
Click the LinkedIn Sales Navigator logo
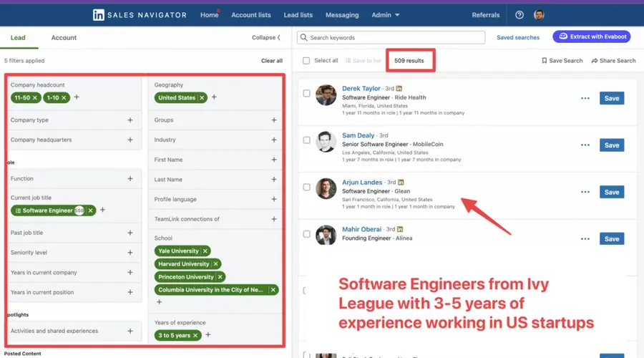click(x=140, y=15)
